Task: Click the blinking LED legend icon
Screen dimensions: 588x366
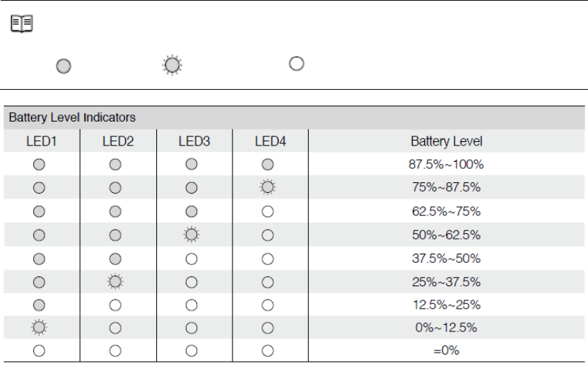Action: click(172, 65)
